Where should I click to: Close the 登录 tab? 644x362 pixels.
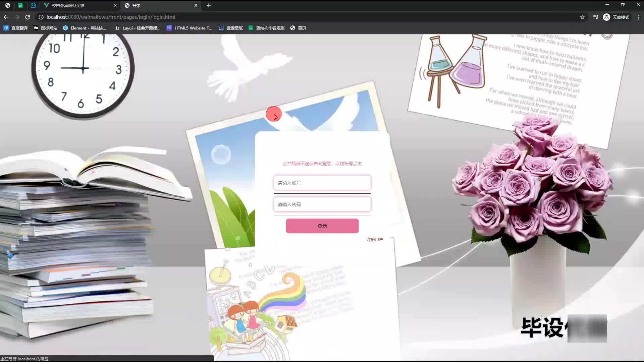[x=196, y=5]
